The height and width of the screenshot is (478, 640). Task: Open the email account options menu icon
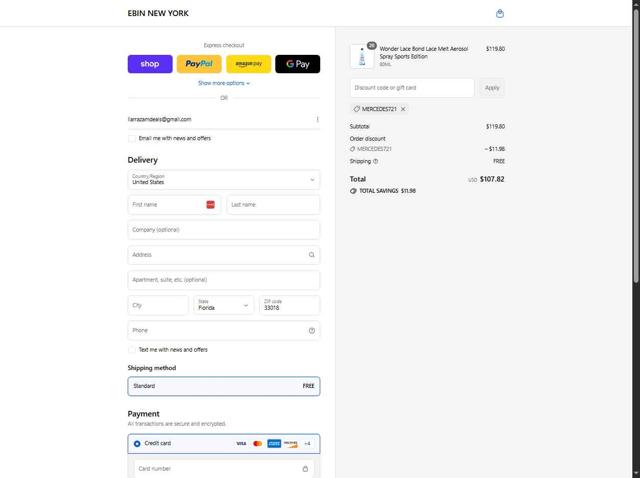pyautogui.click(x=317, y=119)
